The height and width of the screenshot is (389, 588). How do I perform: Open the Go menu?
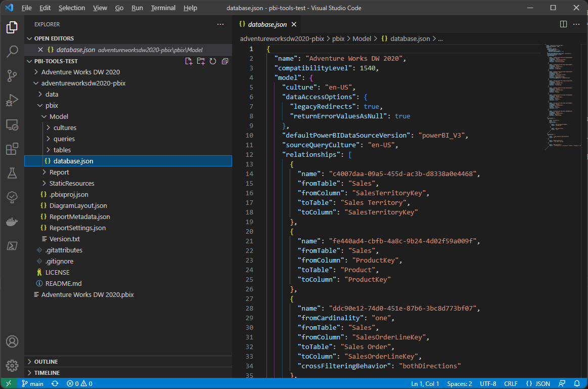119,8
